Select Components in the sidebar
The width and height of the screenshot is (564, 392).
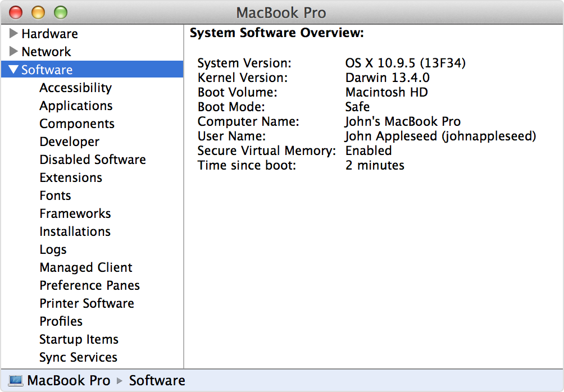tap(77, 124)
